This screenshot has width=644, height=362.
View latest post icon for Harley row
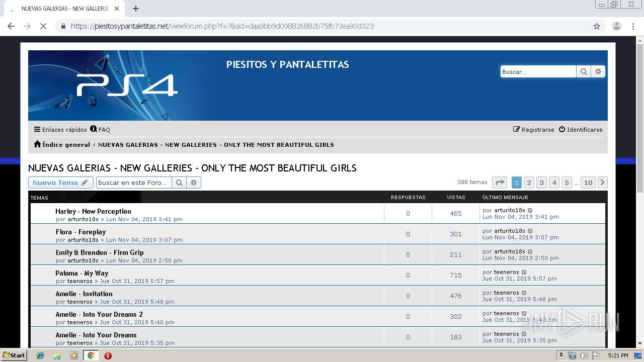[x=530, y=211]
